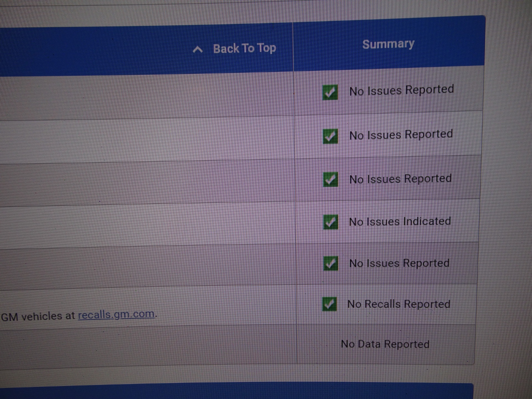Select the text "GM vehicles at"
The image size is (532, 399).
[x=38, y=316]
